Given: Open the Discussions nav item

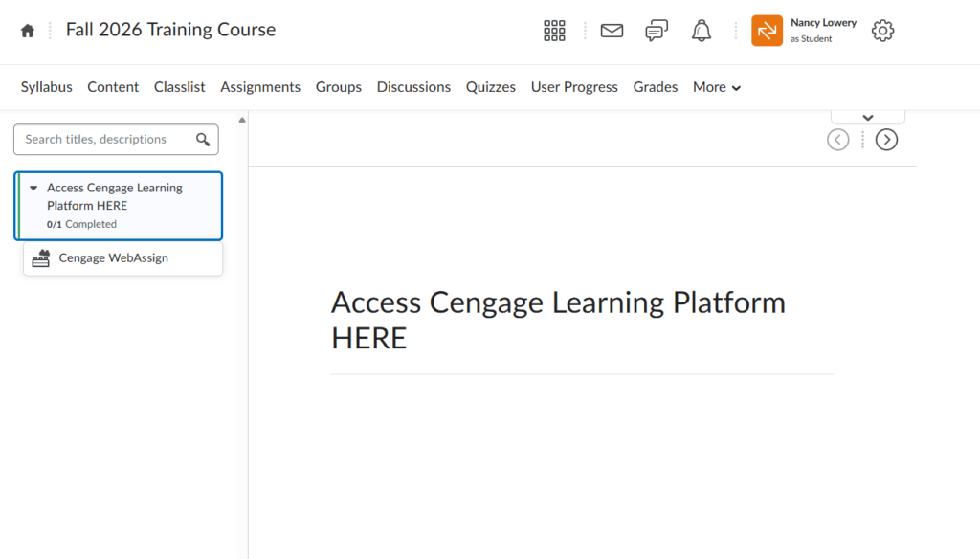Looking at the screenshot, I should pyautogui.click(x=413, y=87).
